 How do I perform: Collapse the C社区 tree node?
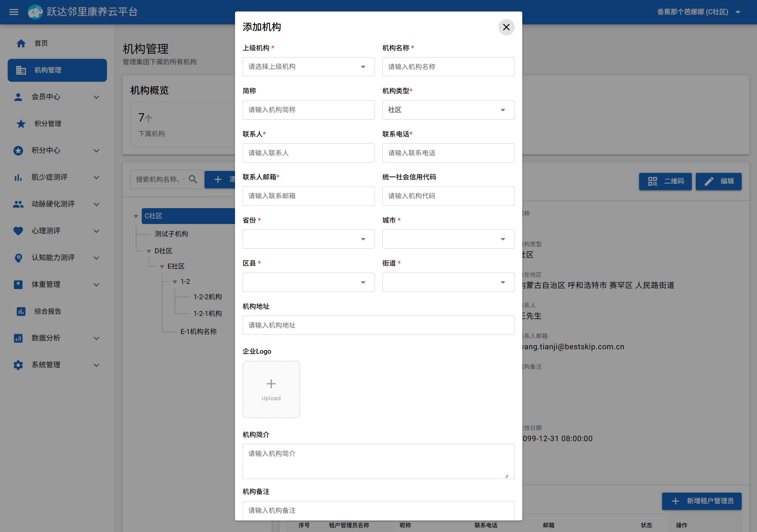tap(136, 217)
